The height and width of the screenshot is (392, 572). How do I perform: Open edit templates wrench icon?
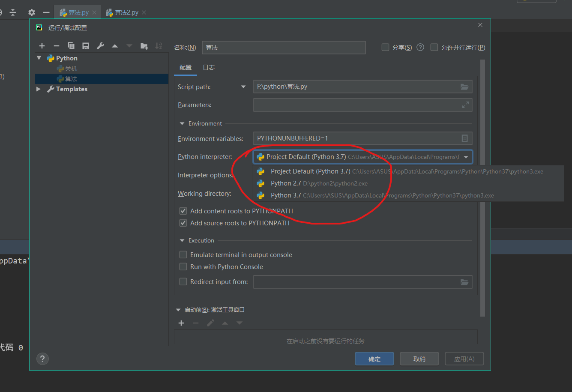(100, 46)
